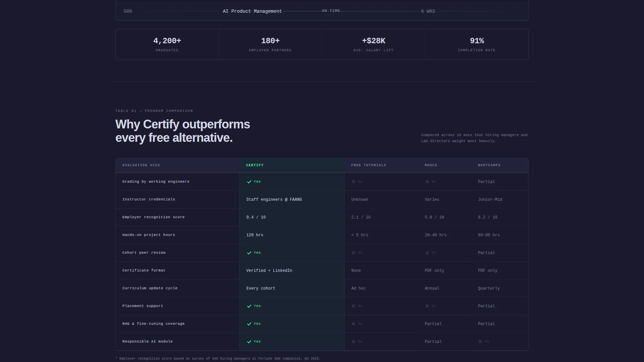Click the 60–80 hrs Bootcamps cell
The width and height of the screenshot is (644, 362).
pos(489,235)
